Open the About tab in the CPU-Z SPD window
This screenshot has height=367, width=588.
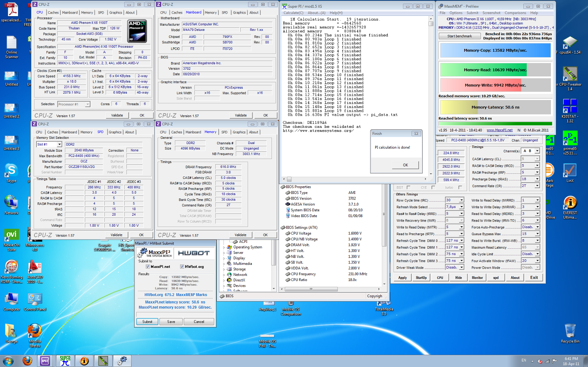pyautogui.click(x=129, y=132)
